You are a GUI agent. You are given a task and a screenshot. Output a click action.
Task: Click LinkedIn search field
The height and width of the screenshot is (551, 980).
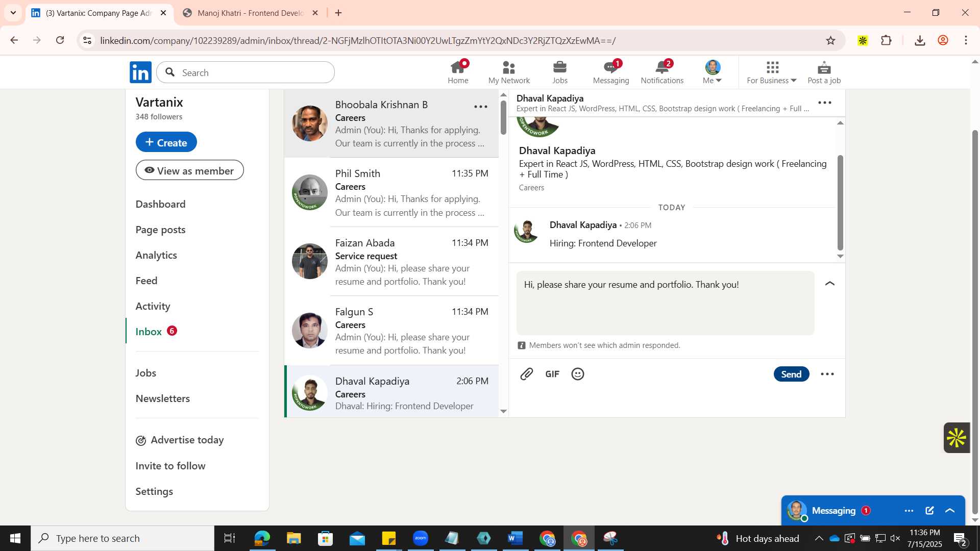pyautogui.click(x=246, y=72)
